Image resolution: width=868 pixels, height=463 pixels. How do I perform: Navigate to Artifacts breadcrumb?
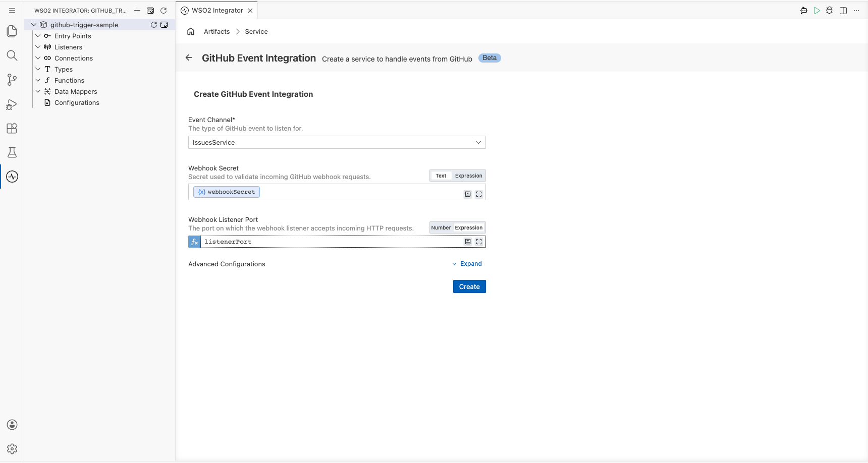tap(217, 31)
